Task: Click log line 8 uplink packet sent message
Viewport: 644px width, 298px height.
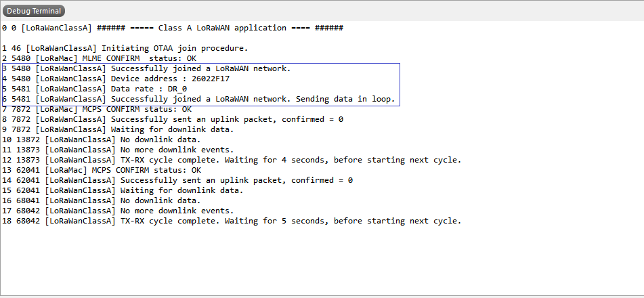Action: tap(173, 120)
